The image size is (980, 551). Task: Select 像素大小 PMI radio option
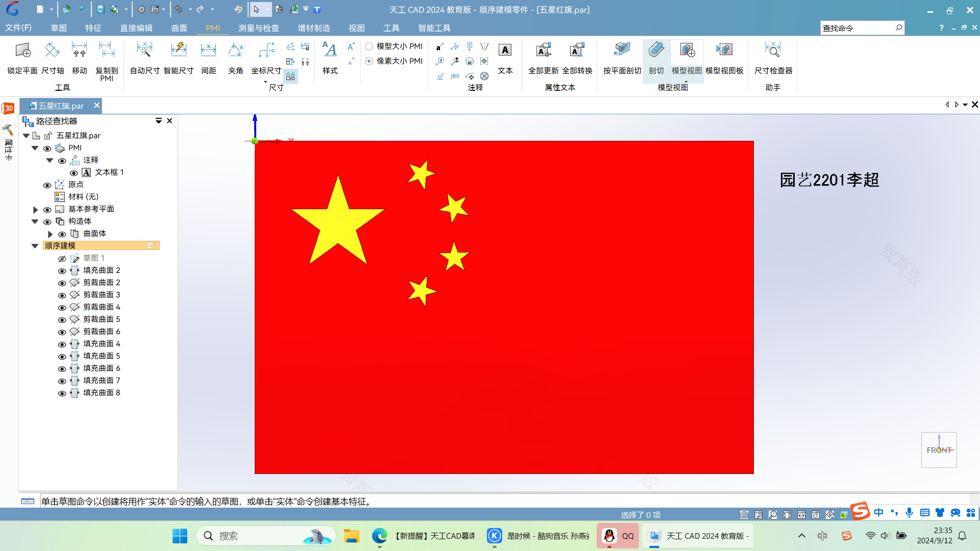(x=369, y=61)
